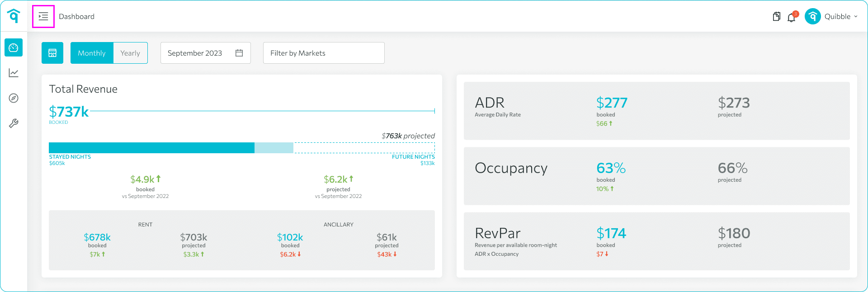The width and height of the screenshot is (868, 292).
Task: Switch to the Yearly view
Action: click(x=130, y=53)
